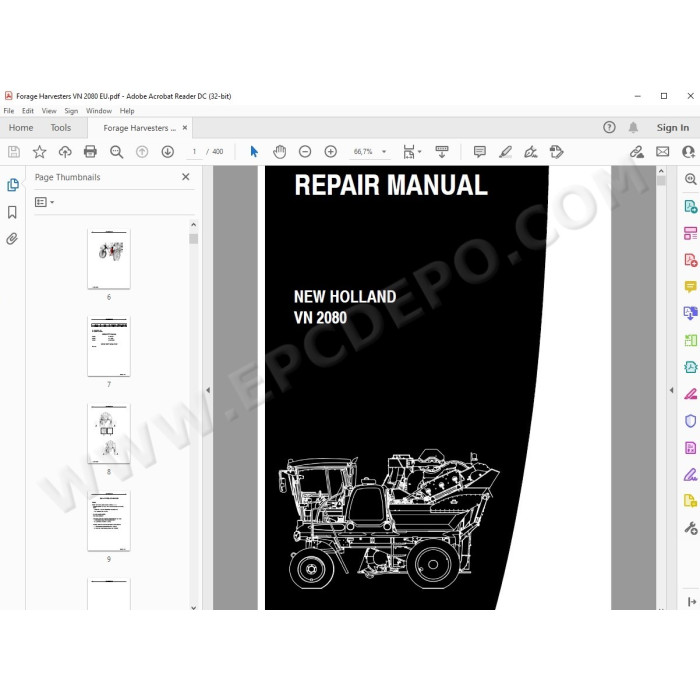Open the View menu

49,111
